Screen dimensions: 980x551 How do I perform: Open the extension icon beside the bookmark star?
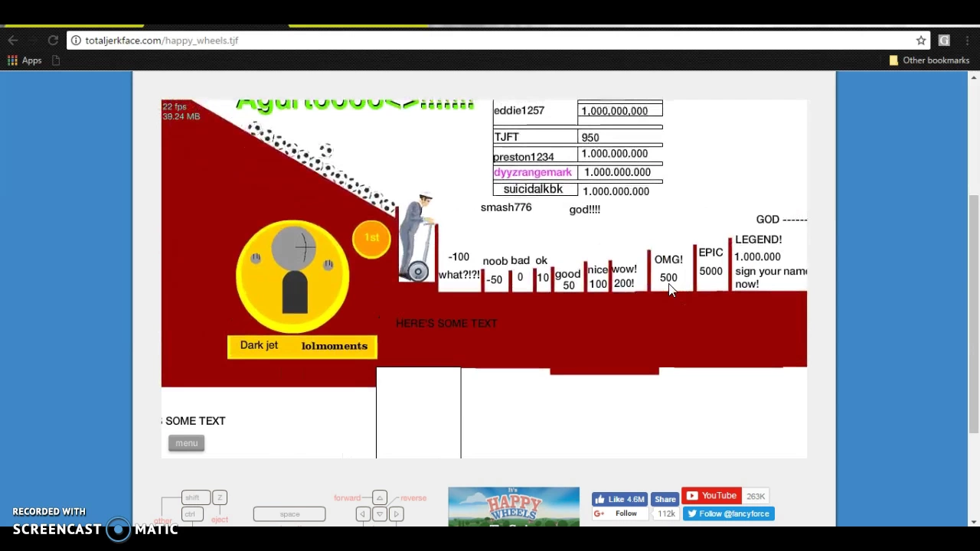pos(944,41)
